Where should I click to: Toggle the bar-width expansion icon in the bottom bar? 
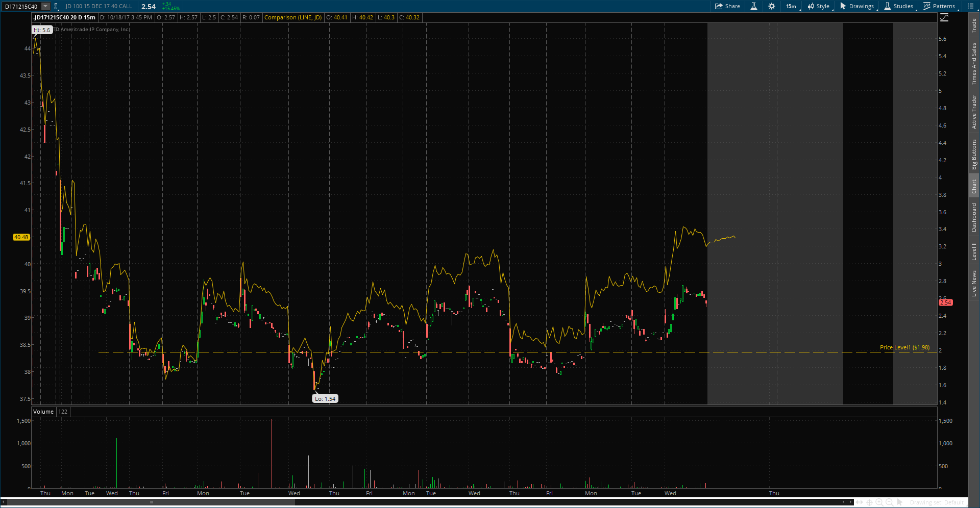[x=860, y=502]
